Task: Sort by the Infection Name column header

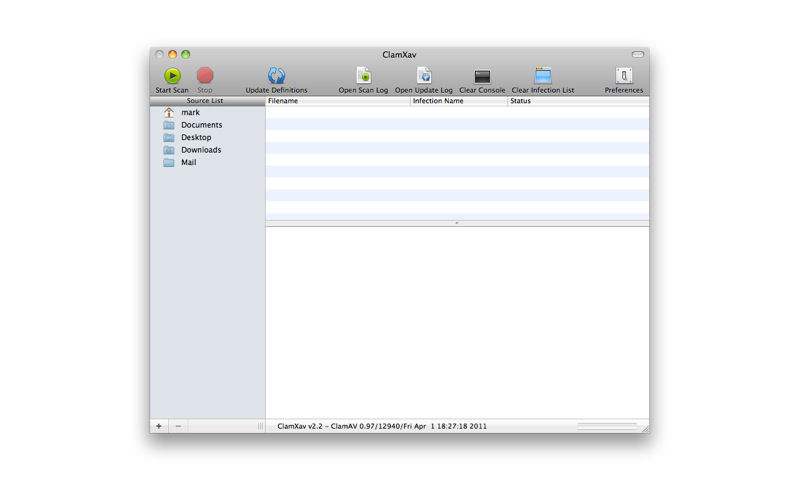Action: coord(459,101)
